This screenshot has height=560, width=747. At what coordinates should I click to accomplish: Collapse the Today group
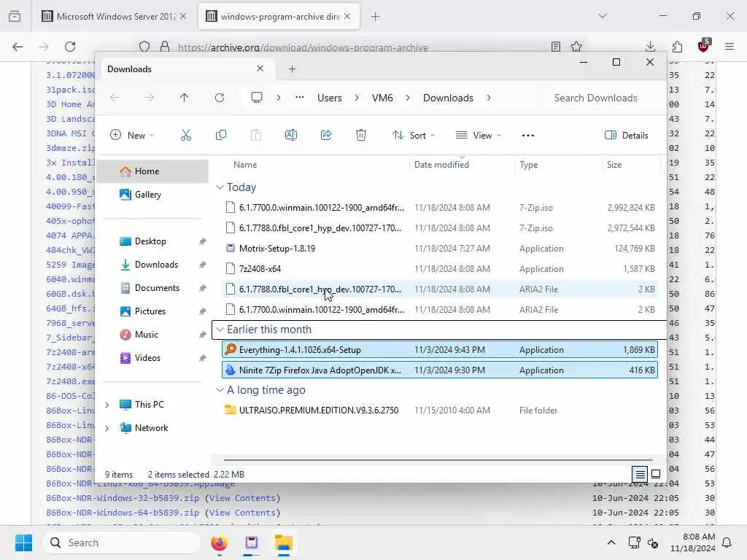pyautogui.click(x=220, y=187)
